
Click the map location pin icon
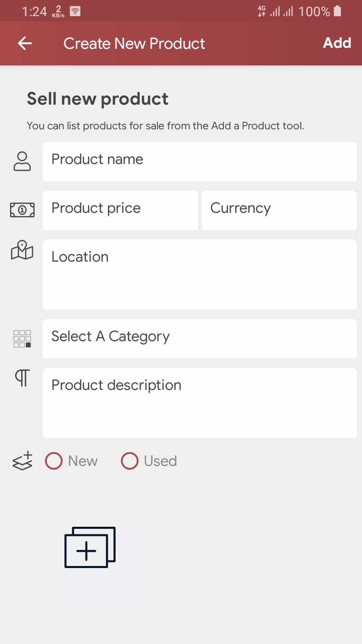click(x=22, y=250)
